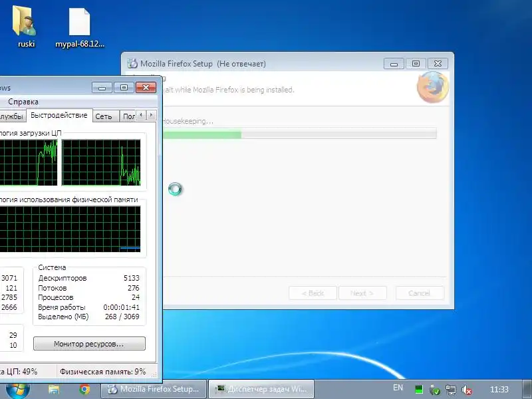Viewport: 532px width, 399px height.
Task: Switch to the Быстродействие tab
Action: coord(59,115)
